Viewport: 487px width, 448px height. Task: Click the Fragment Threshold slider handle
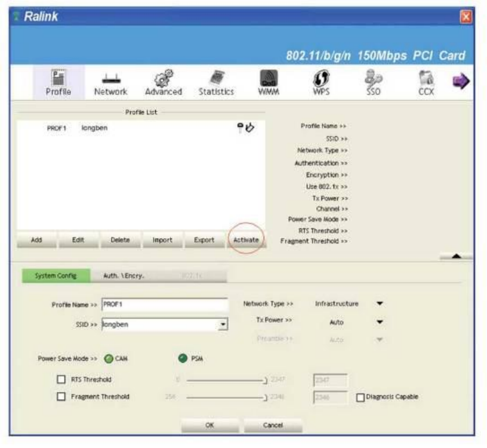(x=265, y=397)
